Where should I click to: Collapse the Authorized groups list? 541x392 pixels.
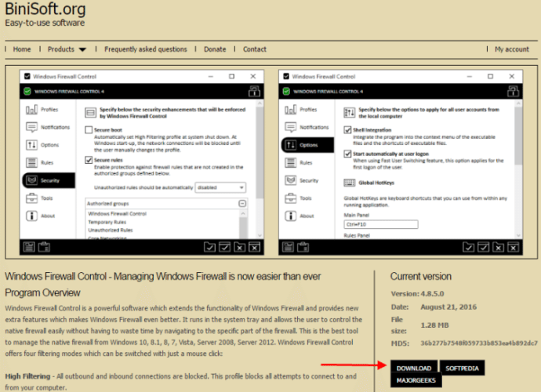point(242,204)
